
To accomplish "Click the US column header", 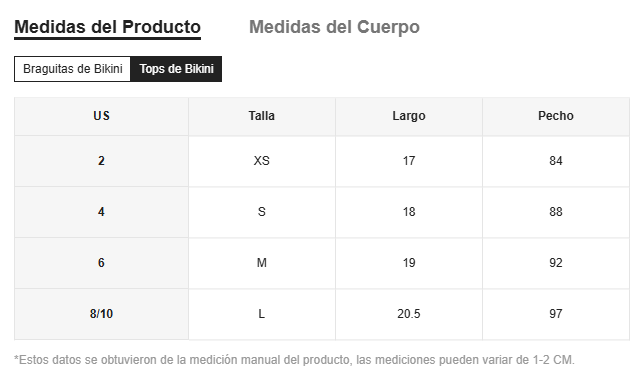I will 101,116.
